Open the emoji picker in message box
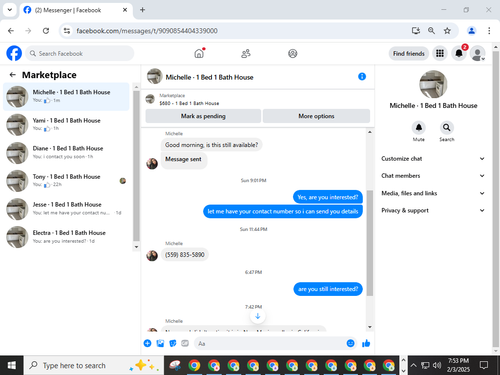The height and width of the screenshot is (375, 500). tap(350, 343)
